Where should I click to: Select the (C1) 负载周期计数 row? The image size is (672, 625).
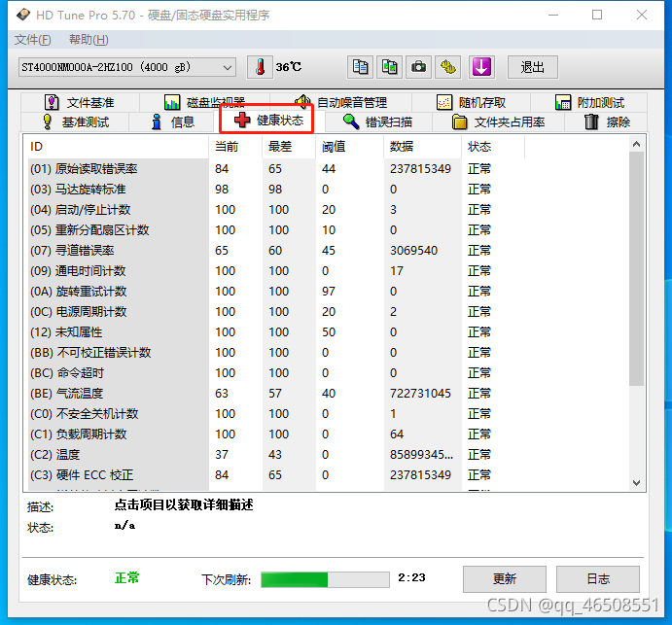point(276,434)
